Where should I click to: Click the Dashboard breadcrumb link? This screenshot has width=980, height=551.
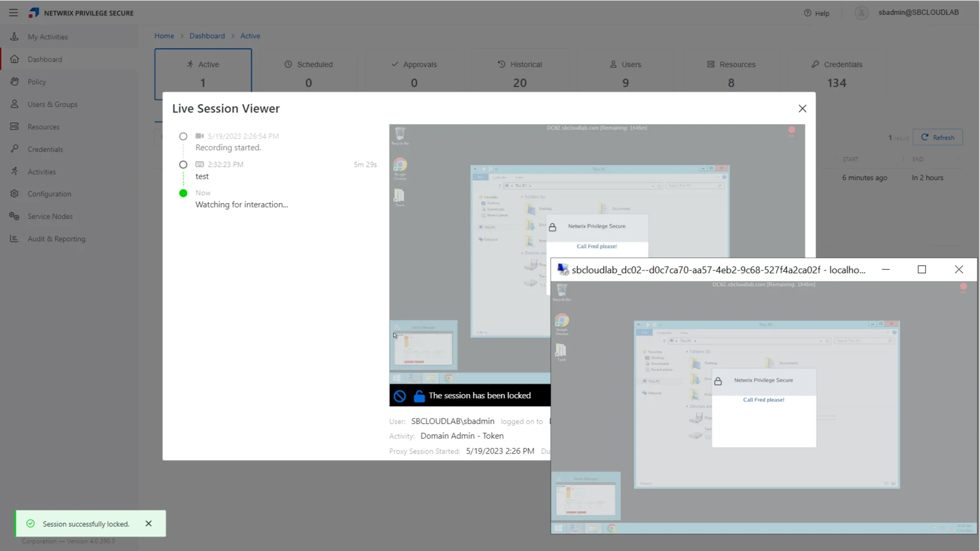(x=207, y=36)
